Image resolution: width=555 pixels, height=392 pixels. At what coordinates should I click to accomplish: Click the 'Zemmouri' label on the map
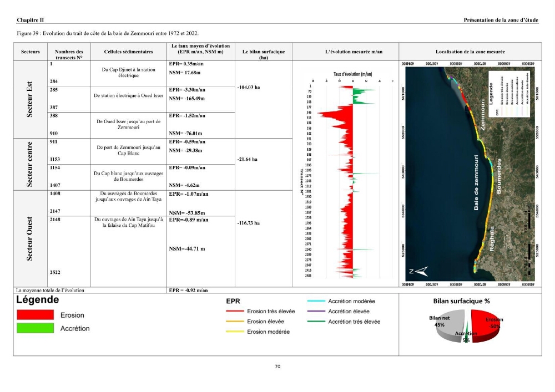[482, 115]
